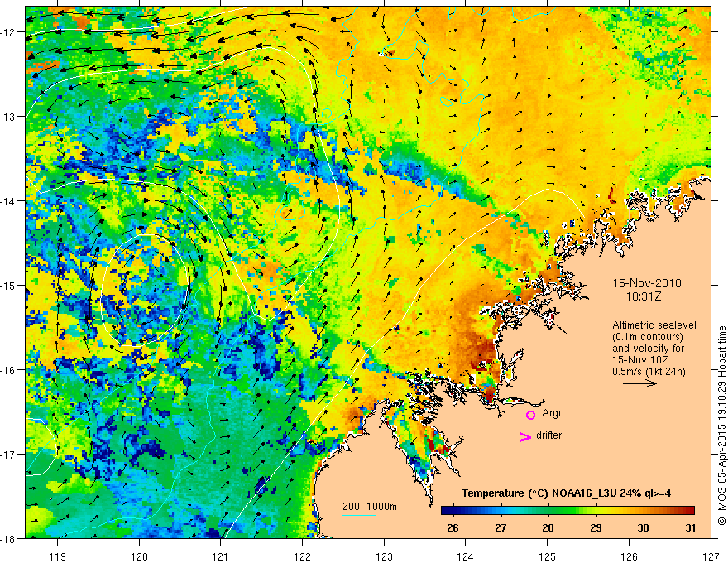Click the 'Argo' legend label
This screenshot has width=728, height=563.
[553, 413]
